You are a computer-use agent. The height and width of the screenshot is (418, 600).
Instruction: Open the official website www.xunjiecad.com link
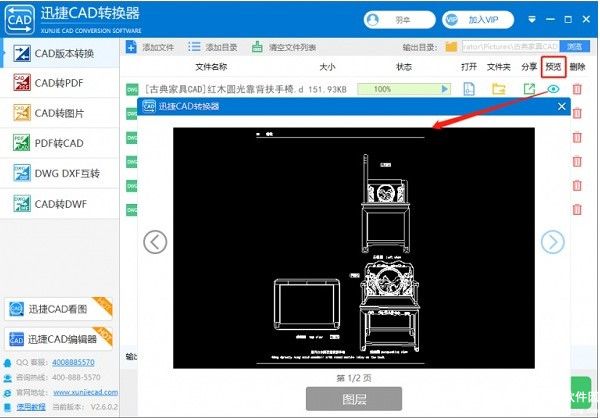click(x=86, y=392)
